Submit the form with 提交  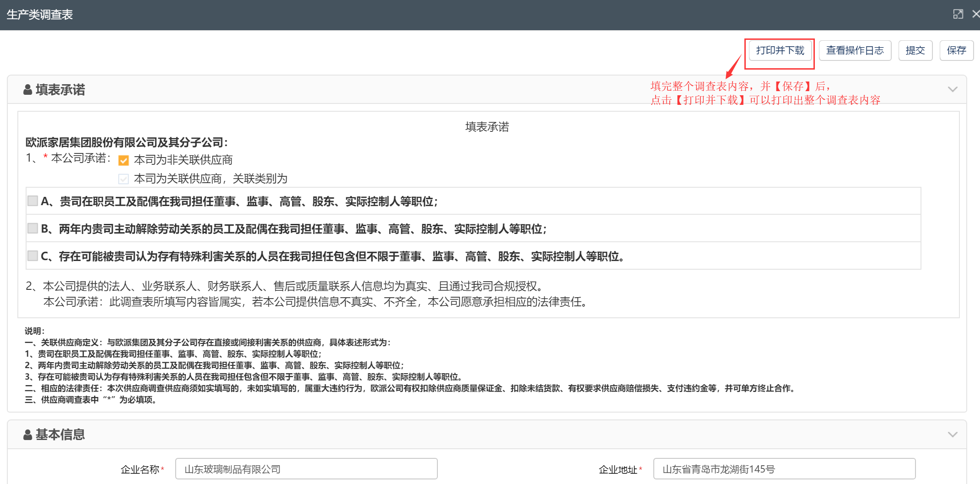[x=915, y=50]
